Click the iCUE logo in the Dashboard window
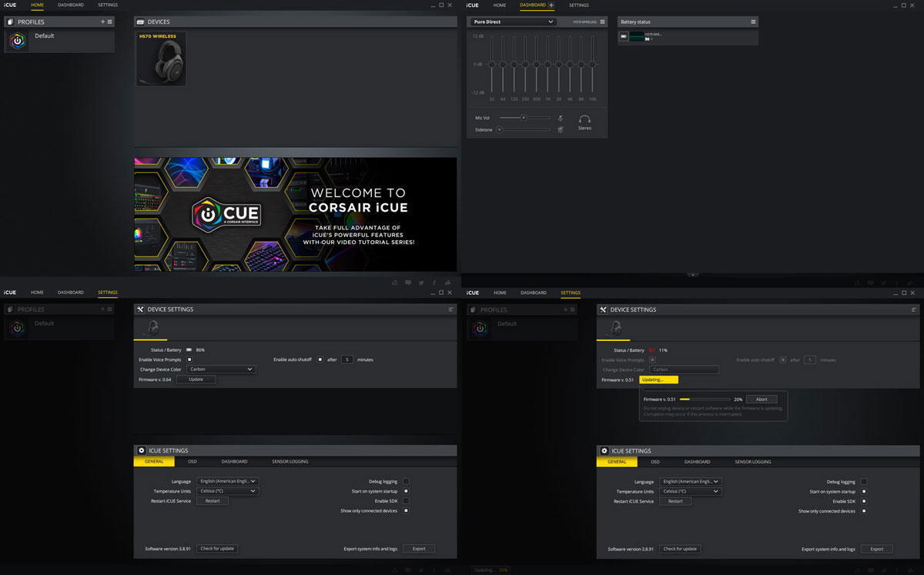The image size is (924, 575). pyautogui.click(x=472, y=5)
